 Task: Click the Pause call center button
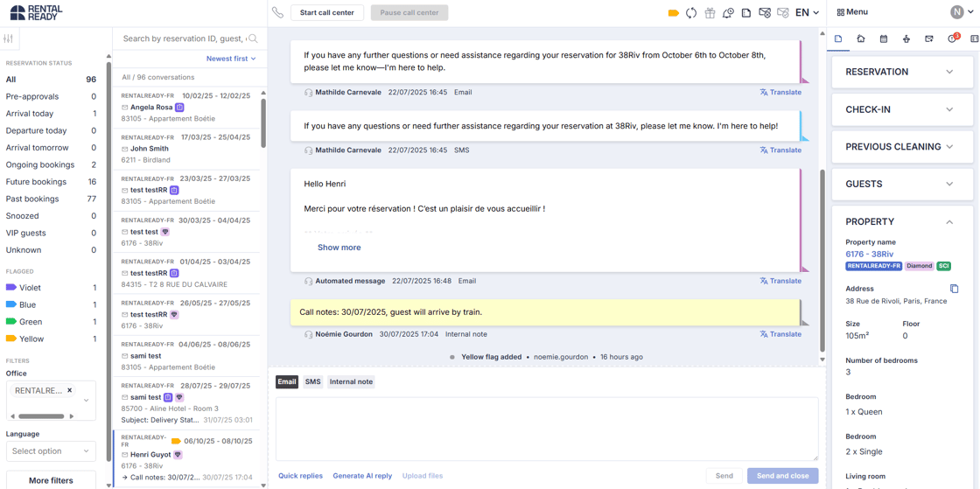tap(409, 12)
